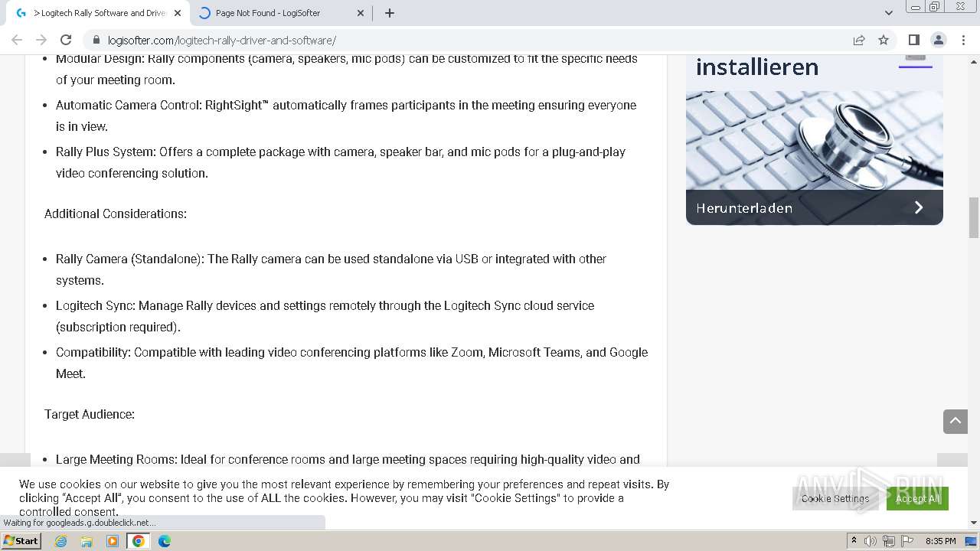Screen dimensions: 980x551
Task: Reload the current page
Action: click(x=66, y=40)
